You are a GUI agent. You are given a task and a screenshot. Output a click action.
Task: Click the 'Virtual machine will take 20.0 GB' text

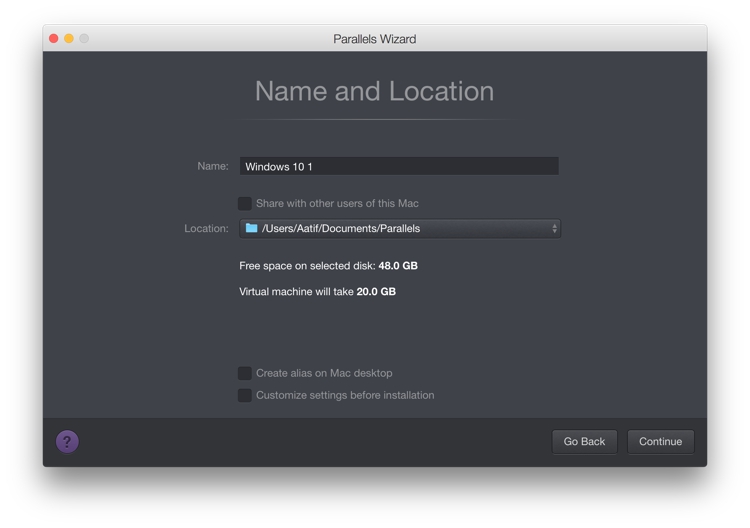coord(317,292)
